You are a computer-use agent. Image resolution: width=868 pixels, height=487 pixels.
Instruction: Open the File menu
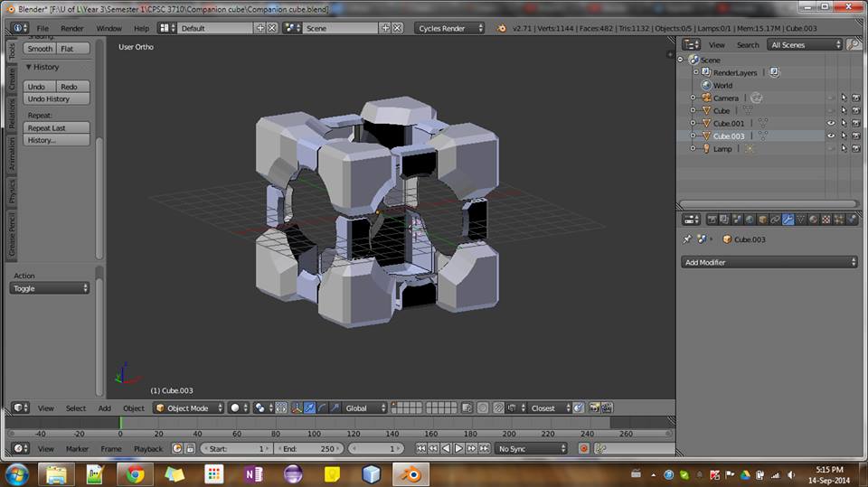pos(42,28)
